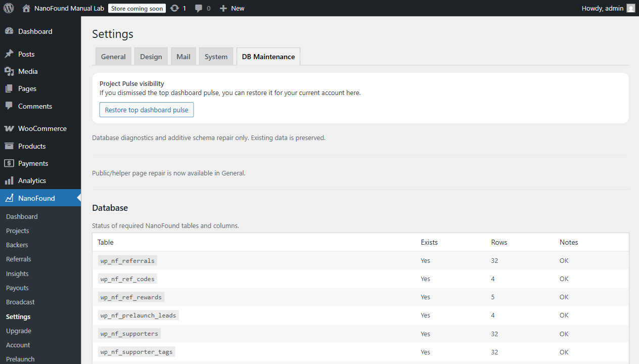Open the comments bubble icon in admin bar
Image resolution: width=639 pixels, height=364 pixels.
[x=199, y=8]
